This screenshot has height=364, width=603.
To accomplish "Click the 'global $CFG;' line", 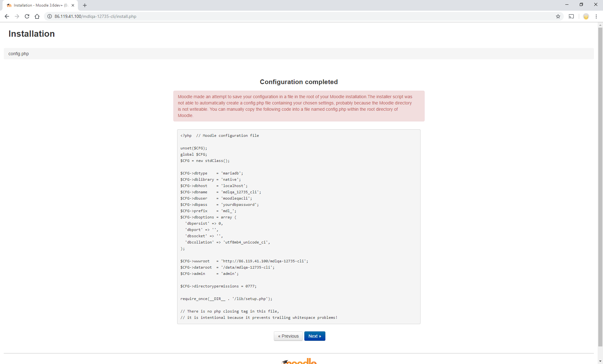I will 194,154.
